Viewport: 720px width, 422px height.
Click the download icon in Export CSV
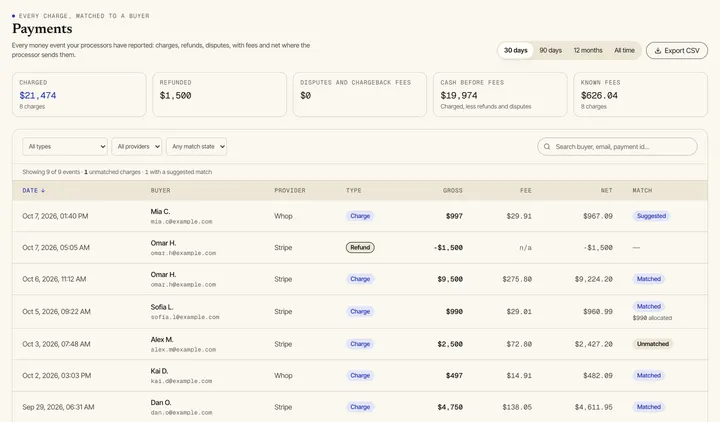(x=658, y=51)
